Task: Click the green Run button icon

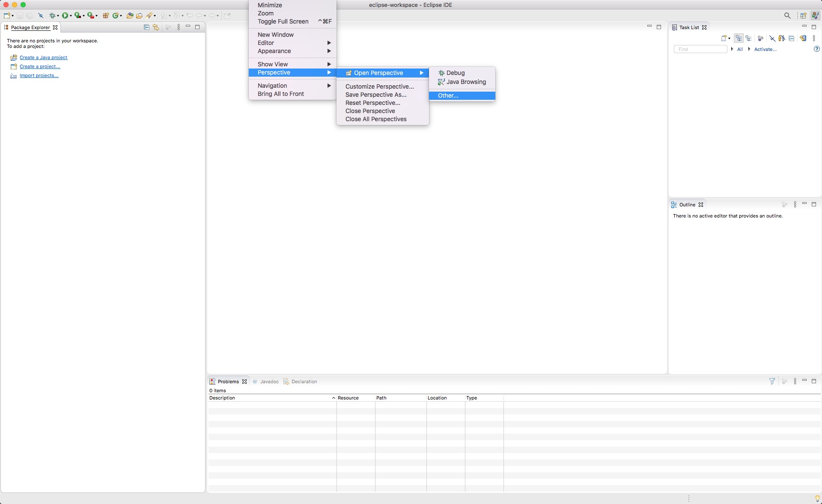Action: pyautogui.click(x=65, y=15)
